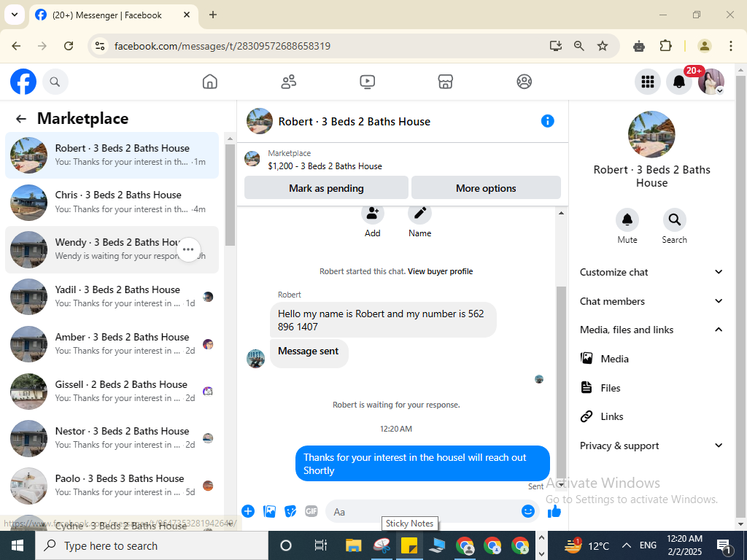Screen dimensions: 747x560
Task: Open the account profile picture menu
Action: pyautogui.click(x=711, y=82)
